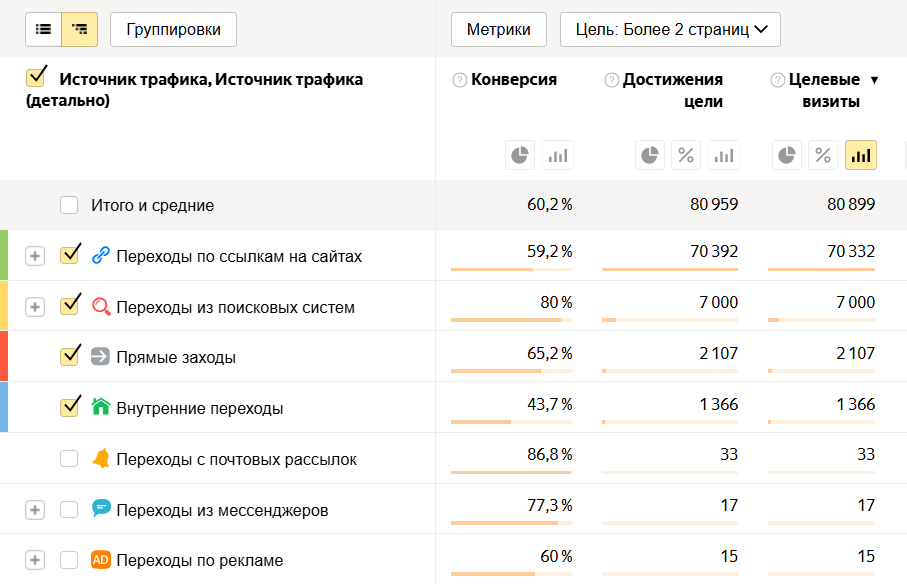Show bar chart for Конверсия column
The image size is (907, 584).
(558, 155)
